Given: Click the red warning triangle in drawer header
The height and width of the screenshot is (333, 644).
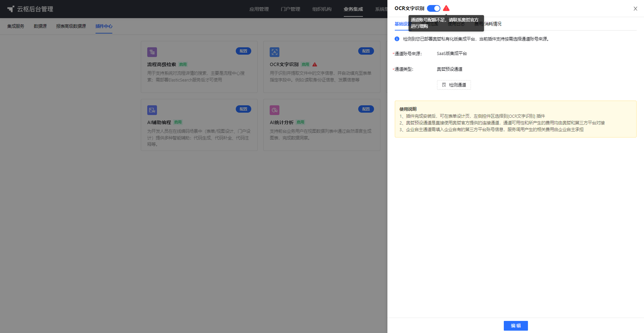Looking at the screenshot, I should tap(446, 8).
